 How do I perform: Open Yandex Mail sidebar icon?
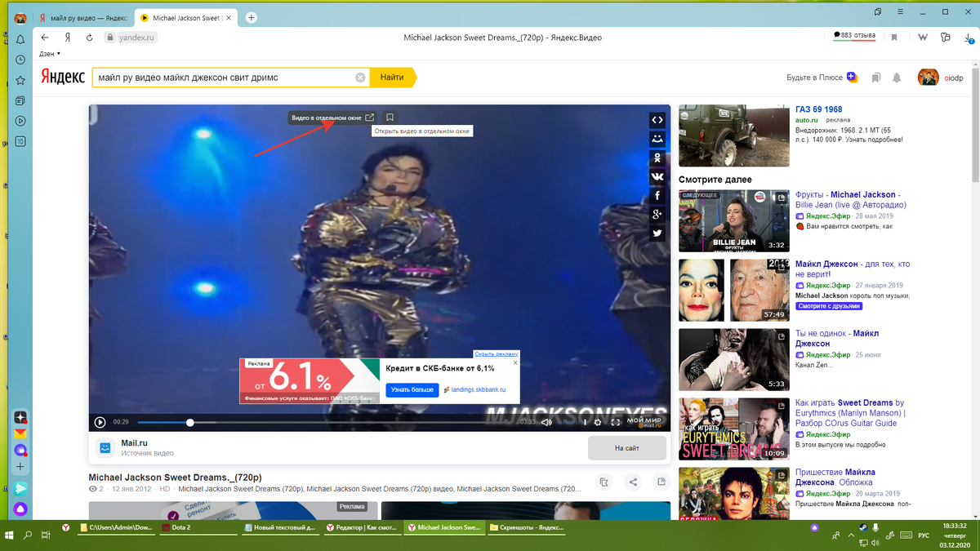click(x=20, y=433)
